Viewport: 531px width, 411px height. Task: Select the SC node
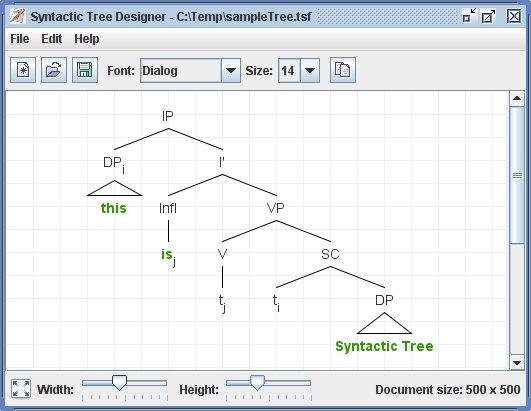pos(330,254)
